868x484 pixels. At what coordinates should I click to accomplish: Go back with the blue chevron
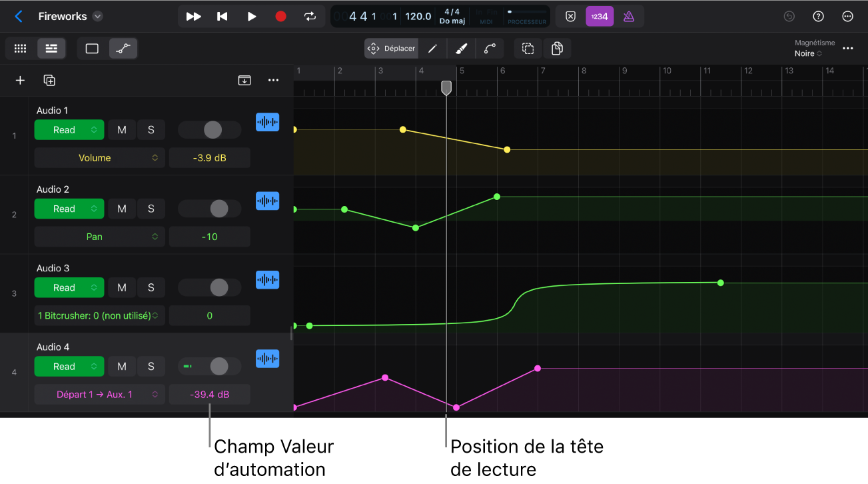[19, 17]
